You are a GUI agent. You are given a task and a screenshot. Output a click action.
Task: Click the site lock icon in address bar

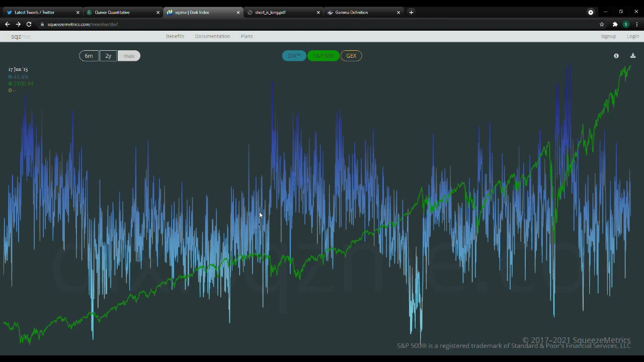click(43, 24)
